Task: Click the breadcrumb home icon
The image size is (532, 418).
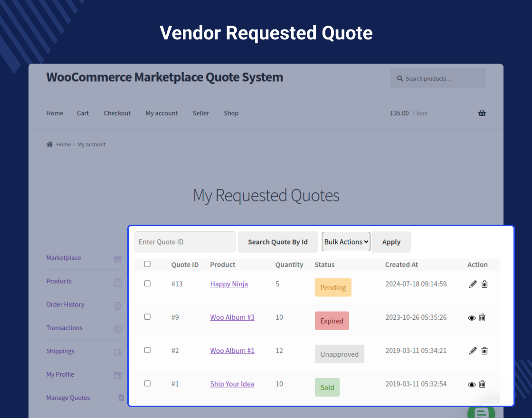Action: [x=49, y=144]
